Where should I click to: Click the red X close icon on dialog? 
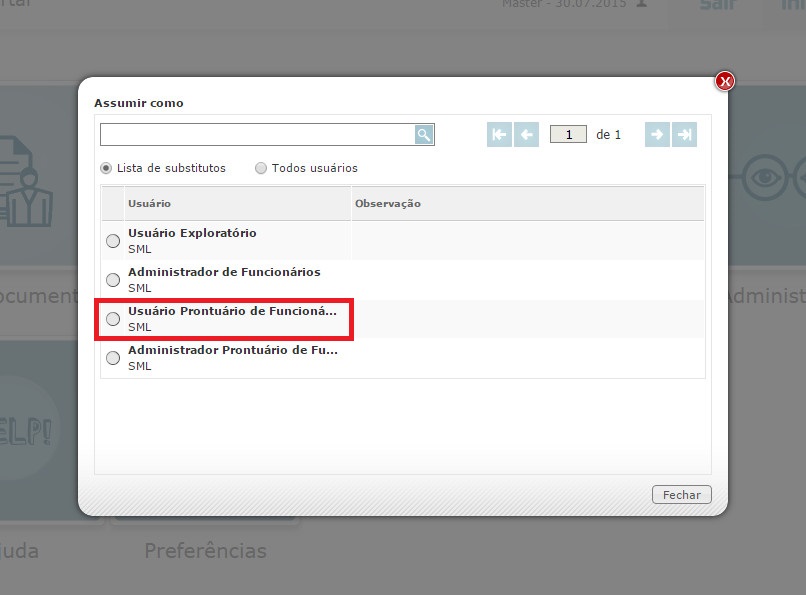point(723,81)
